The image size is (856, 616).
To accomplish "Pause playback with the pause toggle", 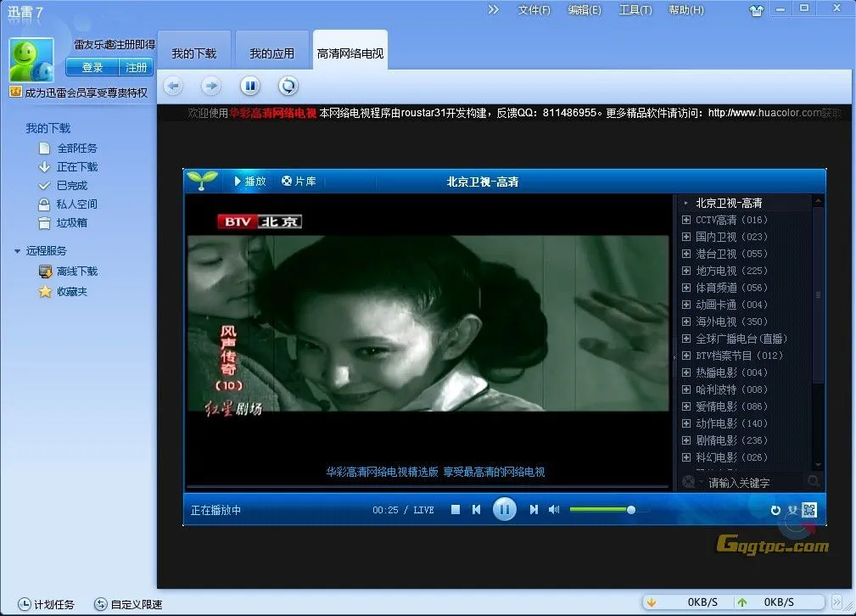I will coord(505,509).
